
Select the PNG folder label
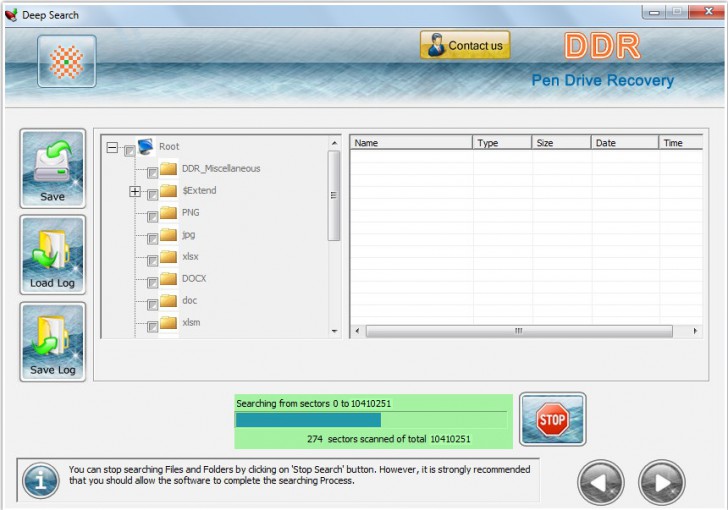point(191,213)
